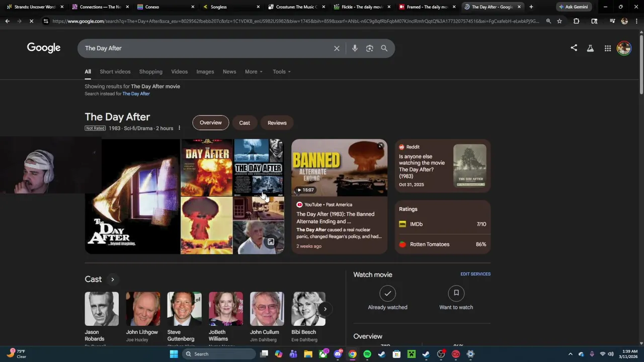Click the browser address bar URL
This screenshot has width=644, height=362.
pyautogui.click(x=296, y=21)
